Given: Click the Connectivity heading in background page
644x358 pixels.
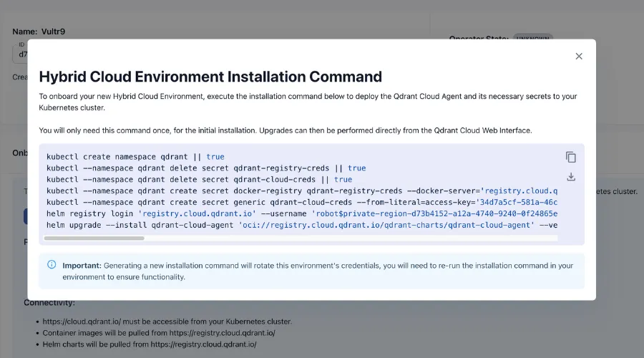Looking at the screenshot, I should 49,303.
